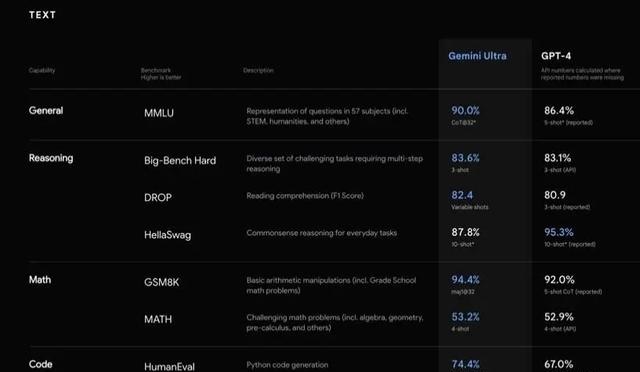The width and height of the screenshot is (640, 372).
Task: Select the Gemini Ultra column header
Action: tap(477, 56)
